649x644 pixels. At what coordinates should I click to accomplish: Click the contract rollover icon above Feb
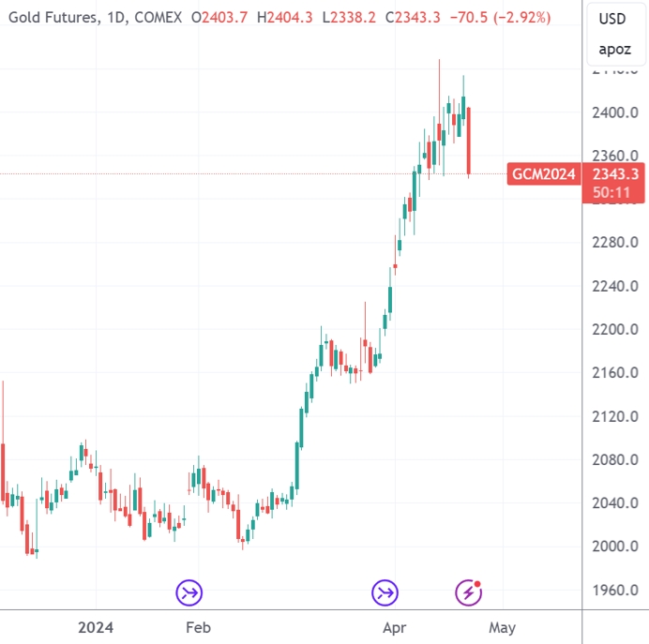[x=189, y=592]
